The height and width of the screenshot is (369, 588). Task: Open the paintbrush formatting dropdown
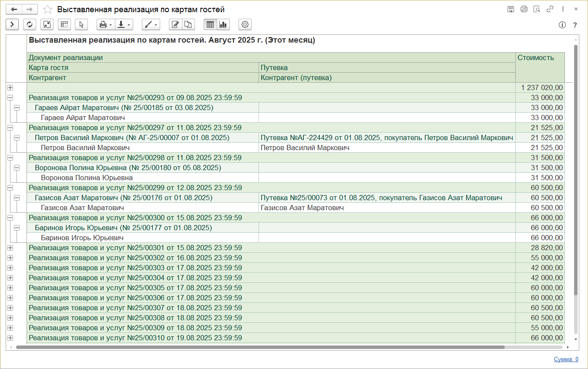pos(151,24)
